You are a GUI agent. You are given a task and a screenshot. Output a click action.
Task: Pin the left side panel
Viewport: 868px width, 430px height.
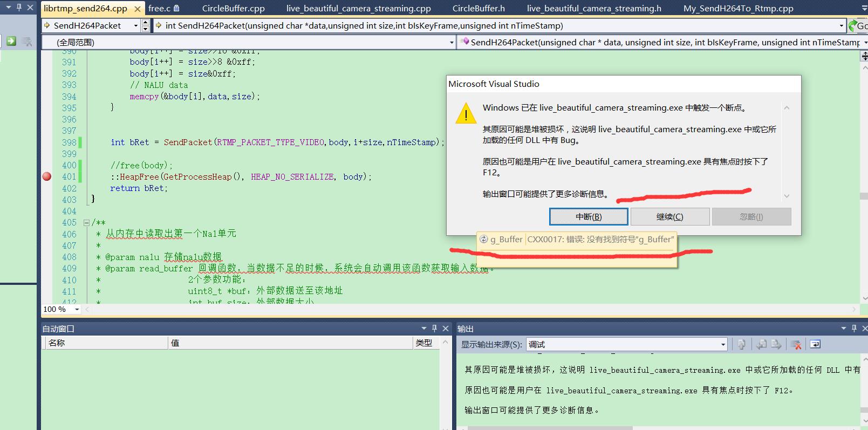[19, 8]
